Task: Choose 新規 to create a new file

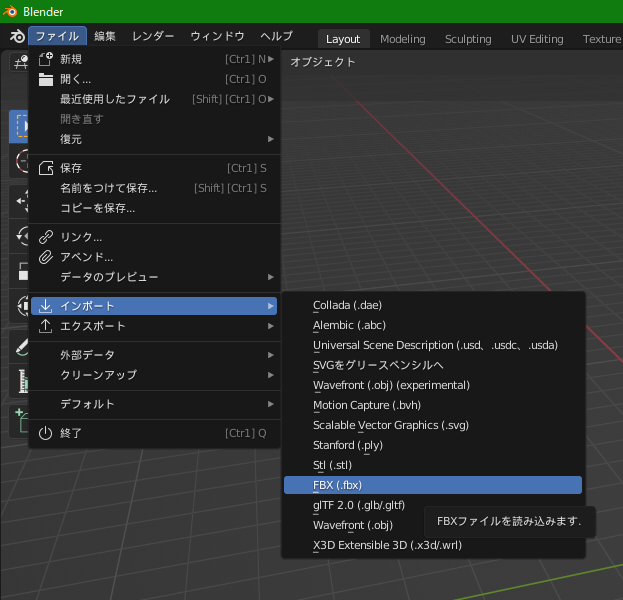Action: 154,60
